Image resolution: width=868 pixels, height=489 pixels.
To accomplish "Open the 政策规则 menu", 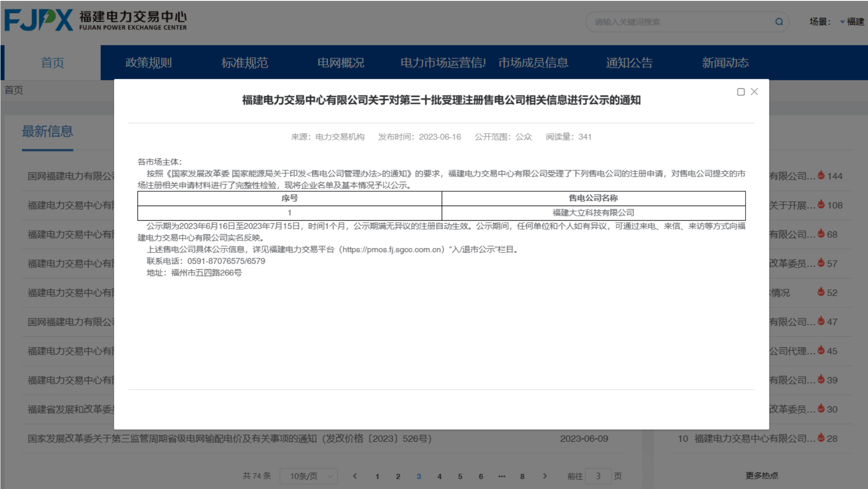I will 149,63.
